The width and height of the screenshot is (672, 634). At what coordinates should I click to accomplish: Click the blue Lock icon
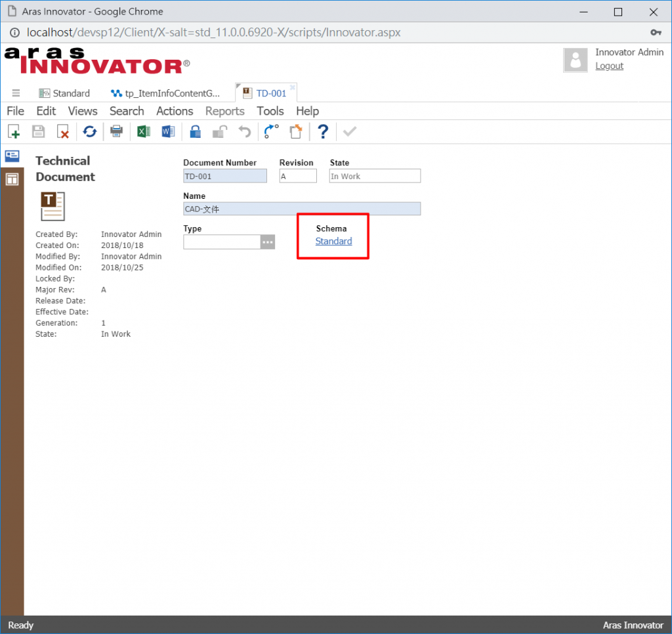pos(196,132)
